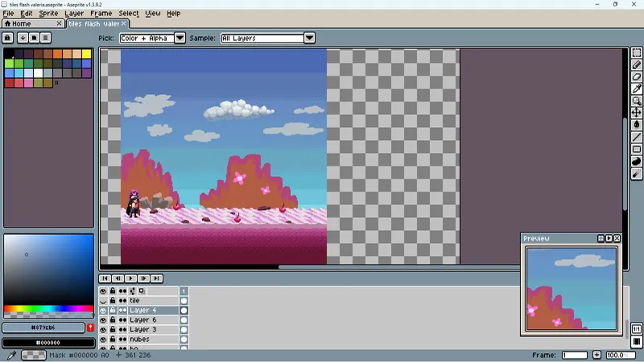
Task: Select the Paint Bucket tool
Action: (637, 125)
